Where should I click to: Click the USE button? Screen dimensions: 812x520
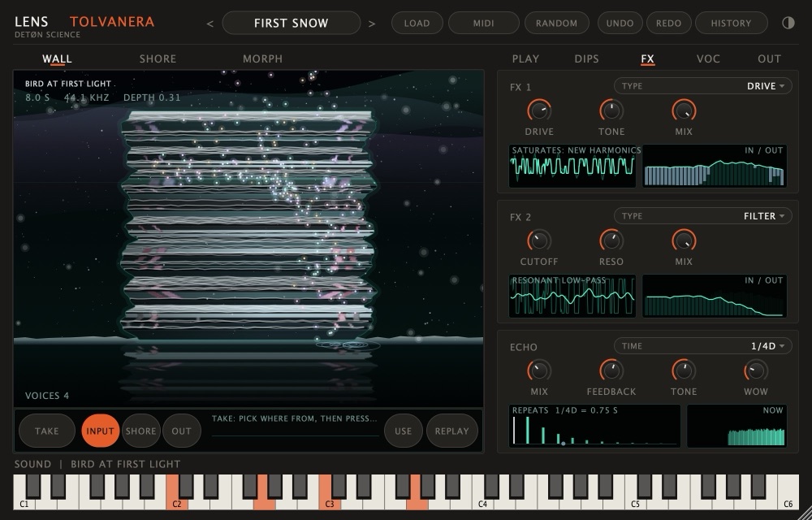(x=404, y=431)
